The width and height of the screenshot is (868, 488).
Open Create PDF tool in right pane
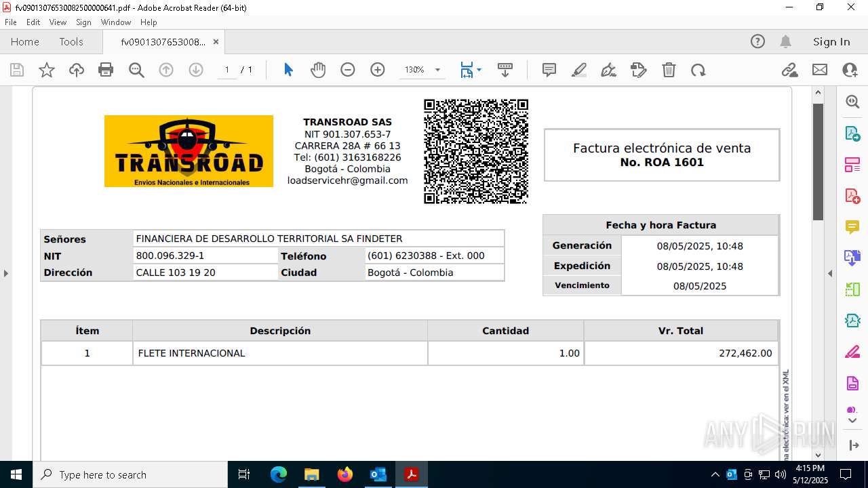(852, 195)
